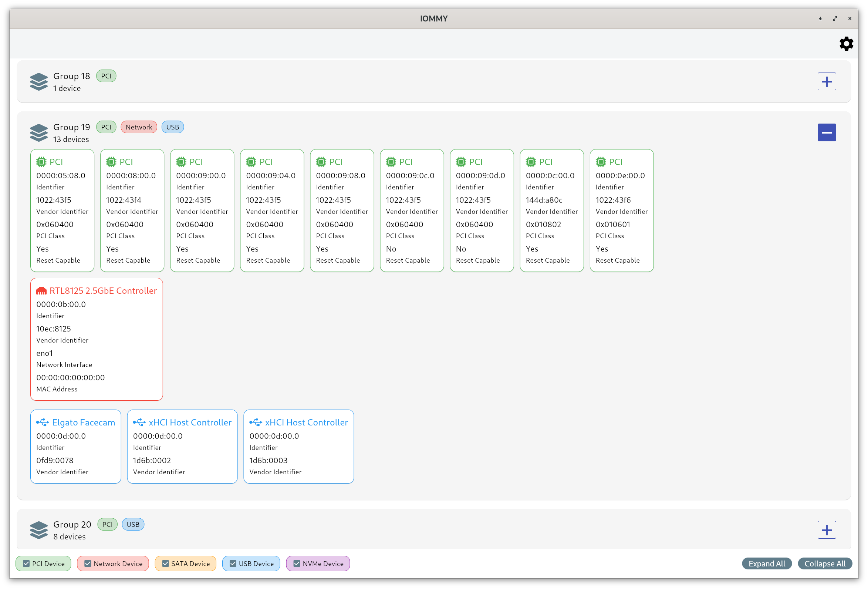Click vendor identifier 10ec:8125

(x=53, y=329)
